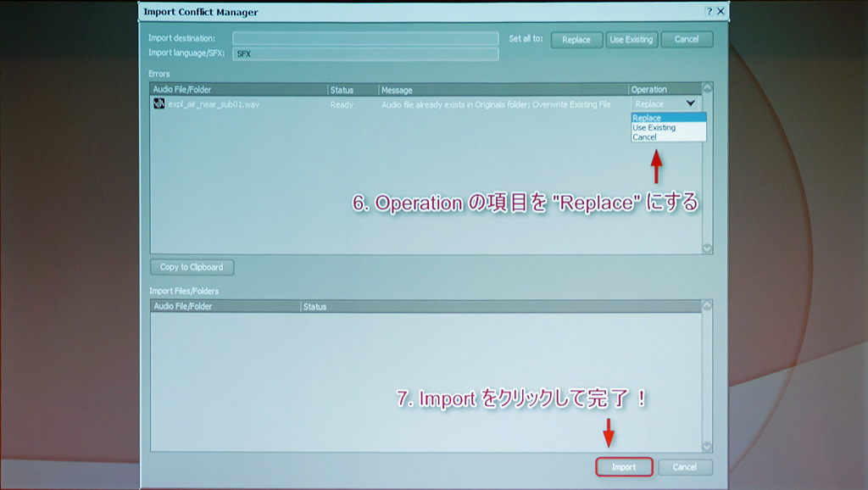The image size is (868, 490).
Task: Sort Errors by Audio File/Folder column header
Action: tap(238, 89)
